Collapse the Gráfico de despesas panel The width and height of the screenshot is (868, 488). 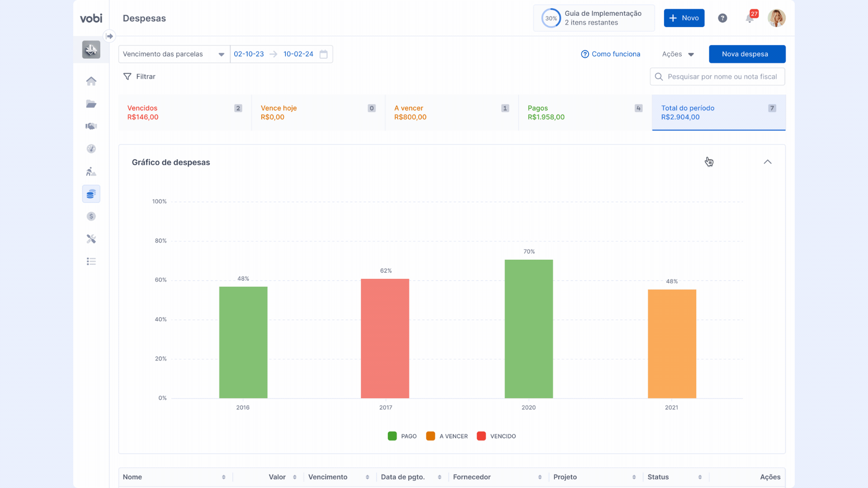[767, 162]
